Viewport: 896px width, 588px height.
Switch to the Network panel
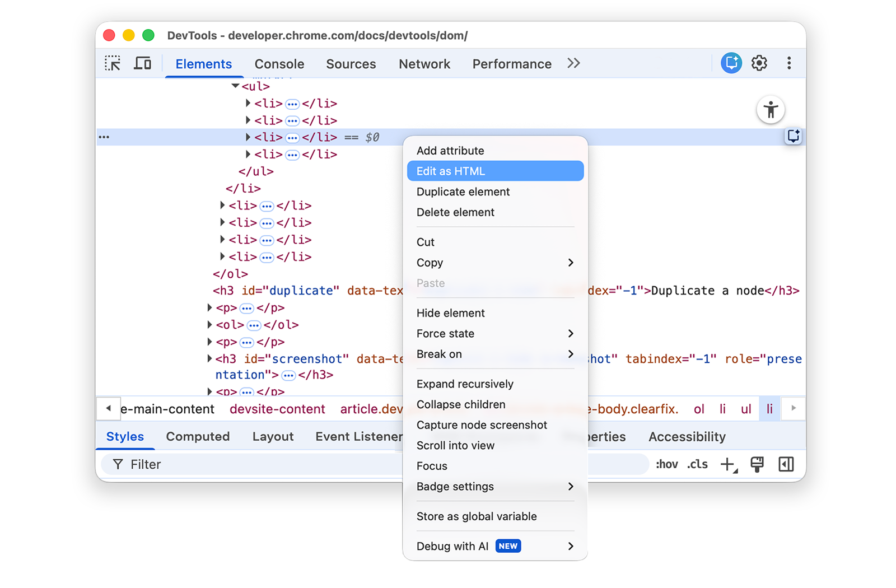tap(424, 64)
